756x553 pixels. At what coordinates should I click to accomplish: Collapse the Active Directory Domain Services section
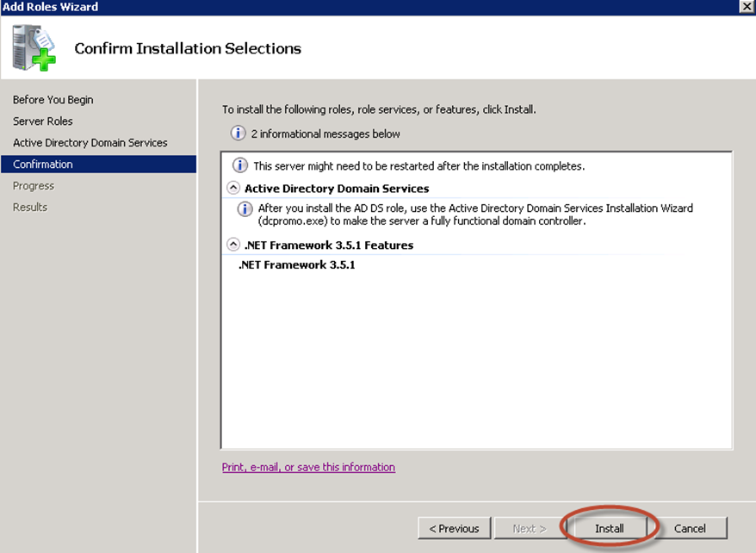pos(233,188)
